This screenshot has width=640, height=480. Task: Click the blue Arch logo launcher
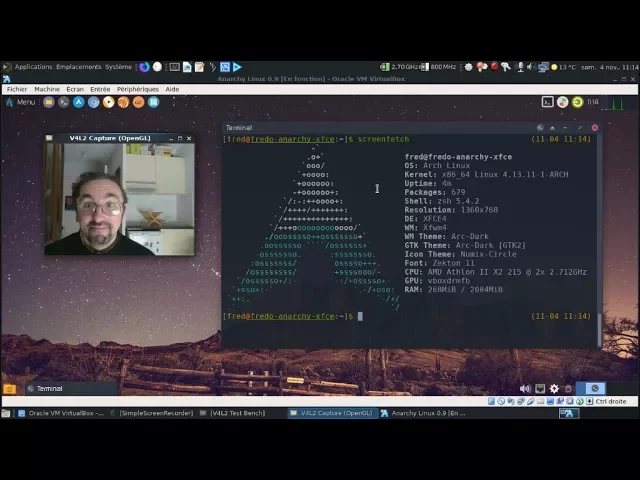78,102
